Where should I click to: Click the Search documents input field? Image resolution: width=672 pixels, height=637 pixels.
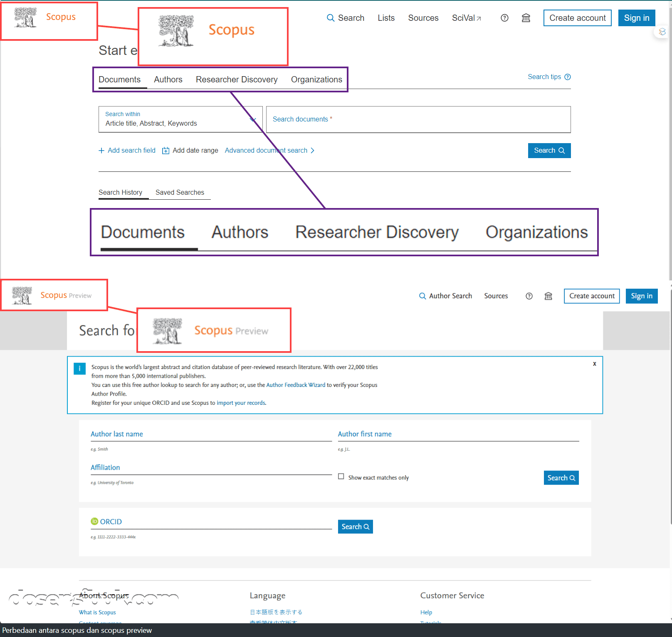418,119
